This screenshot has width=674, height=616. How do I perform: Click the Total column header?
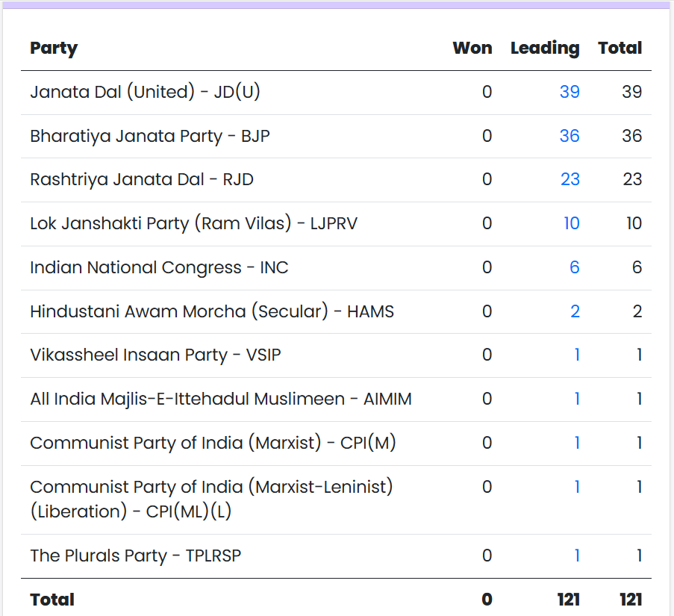click(x=620, y=49)
